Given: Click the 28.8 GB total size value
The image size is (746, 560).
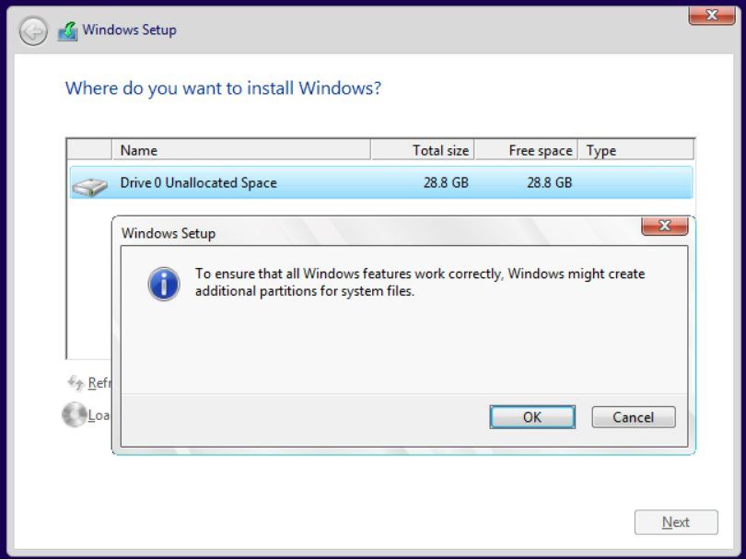Looking at the screenshot, I should click(x=446, y=182).
